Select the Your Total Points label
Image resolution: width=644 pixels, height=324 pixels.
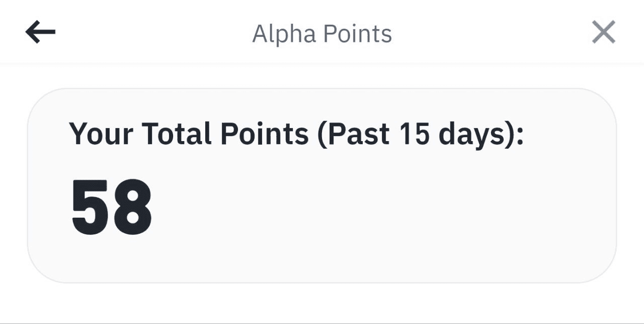(x=189, y=134)
